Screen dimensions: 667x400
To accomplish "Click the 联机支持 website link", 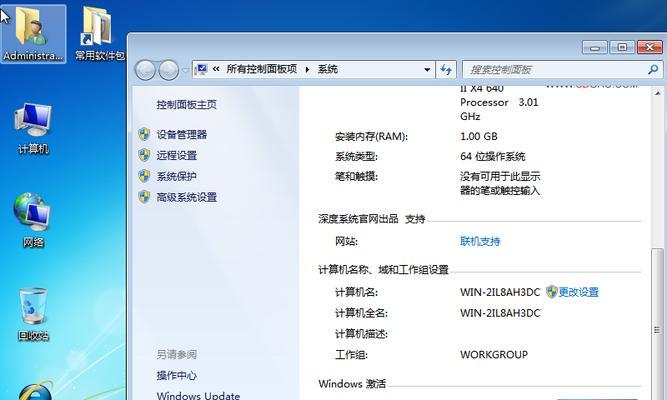I will [x=480, y=241].
